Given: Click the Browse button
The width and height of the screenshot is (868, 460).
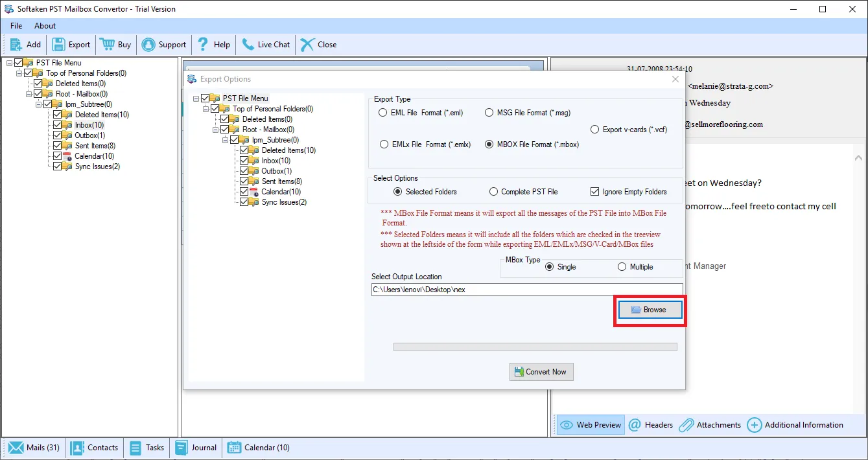Looking at the screenshot, I should click(x=650, y=310).
